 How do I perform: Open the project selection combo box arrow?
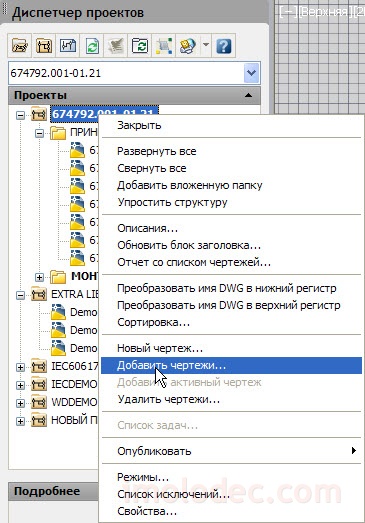click(251, 72)
